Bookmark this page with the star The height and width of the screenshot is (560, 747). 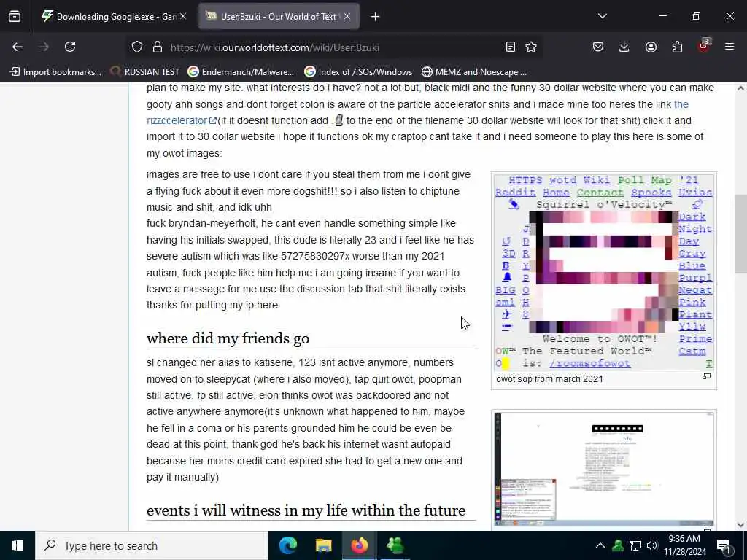click(x=531, y=47)
